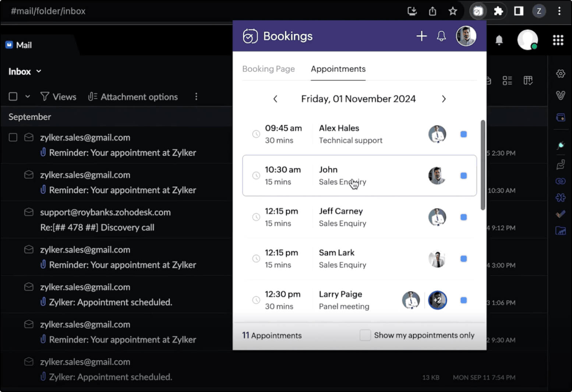572x392 pixels.
Task: Go to next day in appointments
Action: [444, 99]
